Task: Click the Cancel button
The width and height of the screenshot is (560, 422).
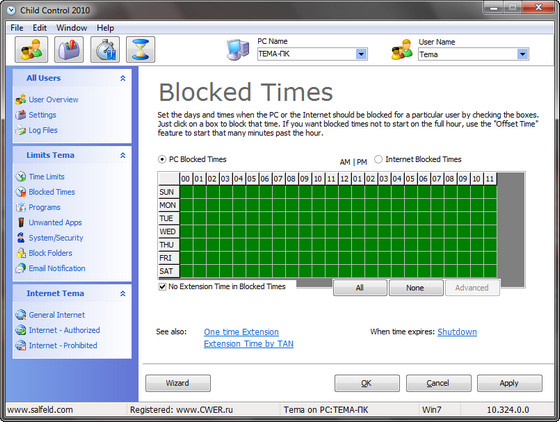Action: [438, 383]
